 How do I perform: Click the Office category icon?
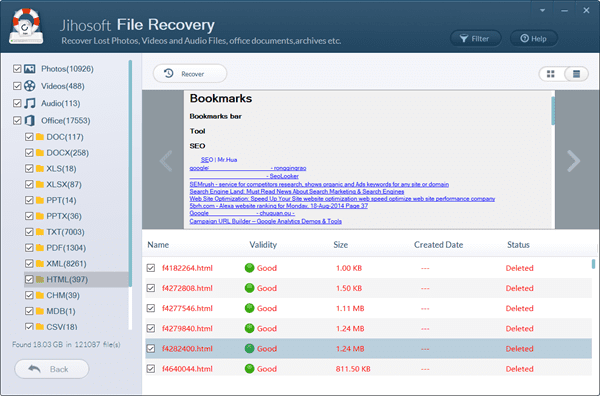click(29, 121)
